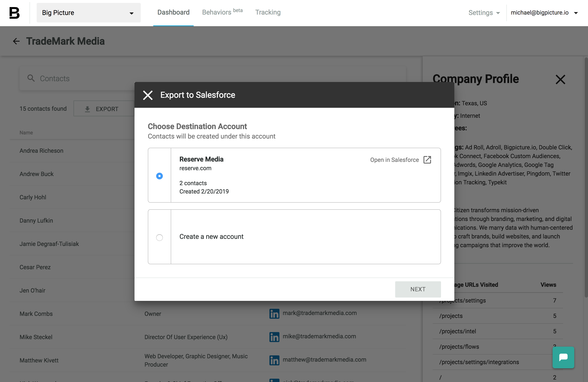Select the Mike Steckel contact name
The image size is (588, 382).
[36, 337]
